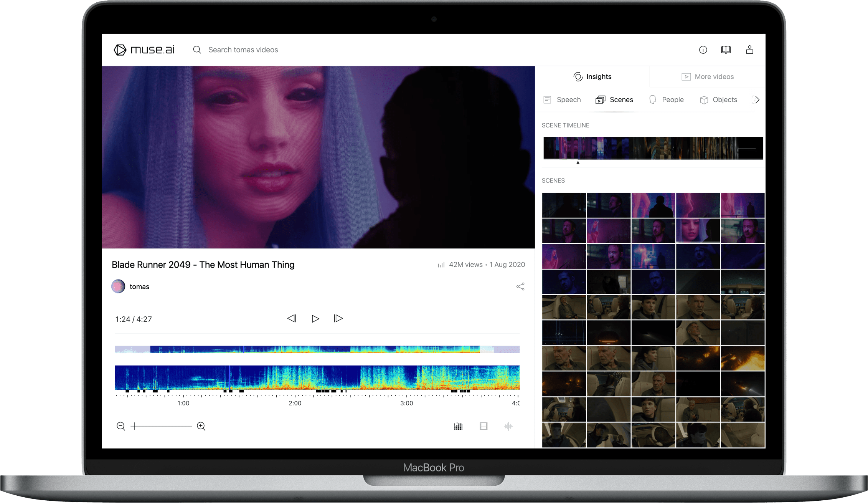Zoom out the timeline with the minus magnifier
Viewport: 868px width, 503px height.
pyautogui.click(x=120, y=426)
